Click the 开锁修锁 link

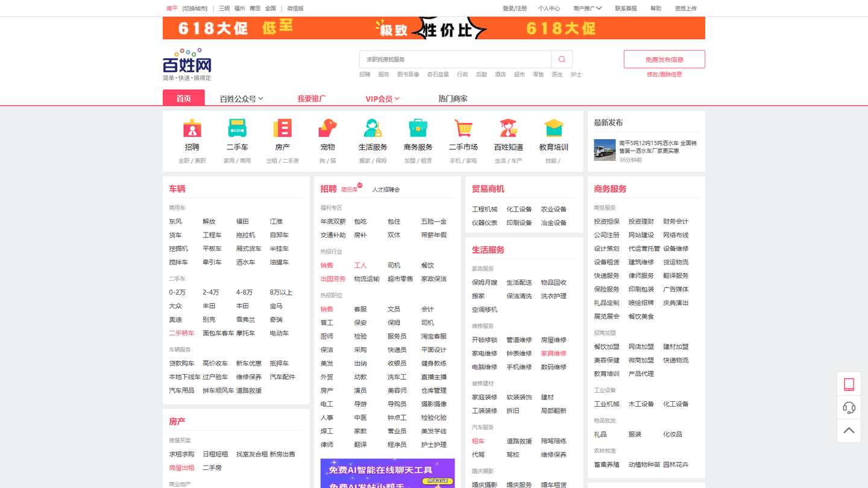485,340
